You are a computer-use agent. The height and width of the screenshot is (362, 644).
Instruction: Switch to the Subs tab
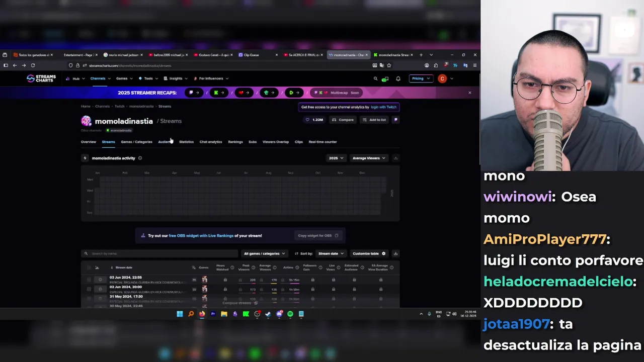[253, 142]
